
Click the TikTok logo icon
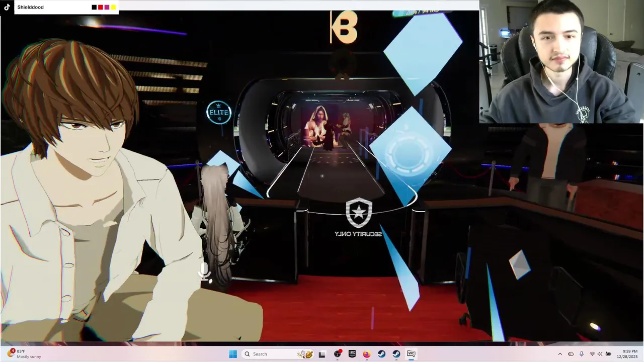point(7,7)
